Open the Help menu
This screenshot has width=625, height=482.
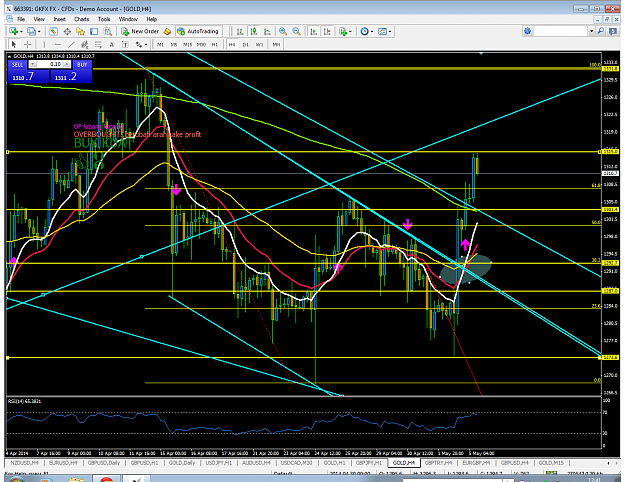[x=151, y=19]
